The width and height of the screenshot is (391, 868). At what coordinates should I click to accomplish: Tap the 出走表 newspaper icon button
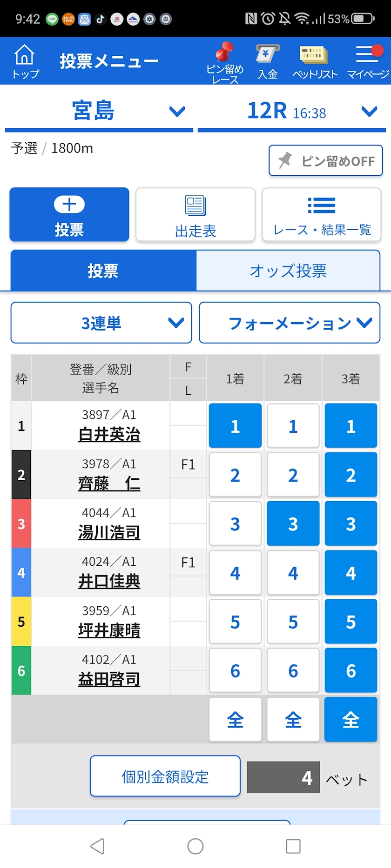[195, 215]
